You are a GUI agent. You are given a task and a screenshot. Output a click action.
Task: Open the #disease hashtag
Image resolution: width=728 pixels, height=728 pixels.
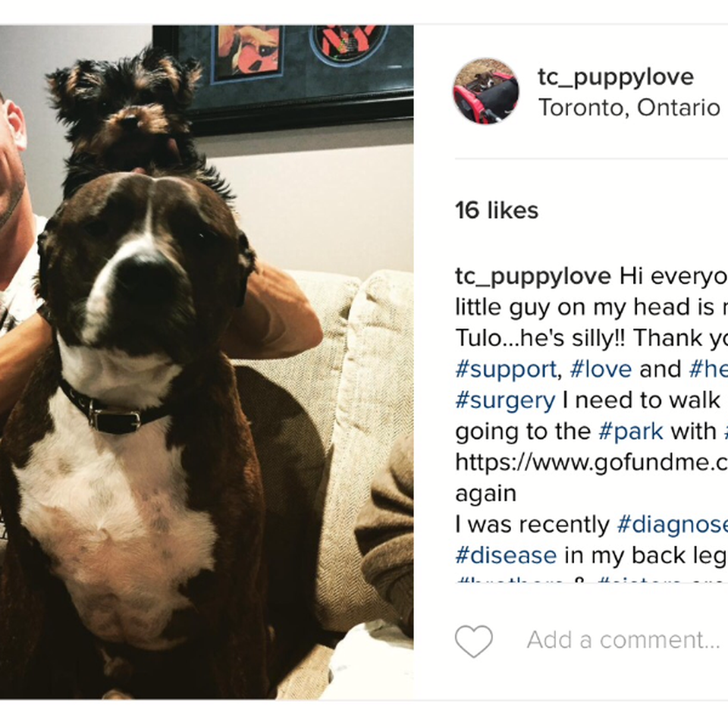click(x=506, y=556)
